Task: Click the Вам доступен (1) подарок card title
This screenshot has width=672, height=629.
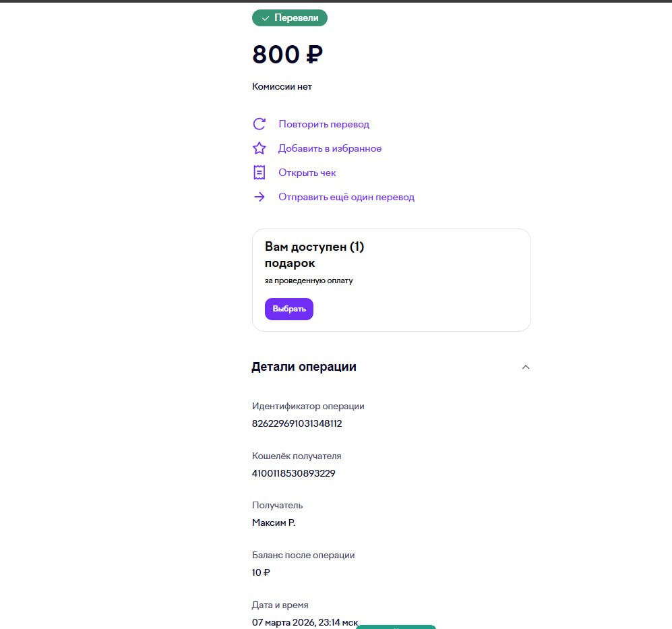Action: (x=314, y=255)
